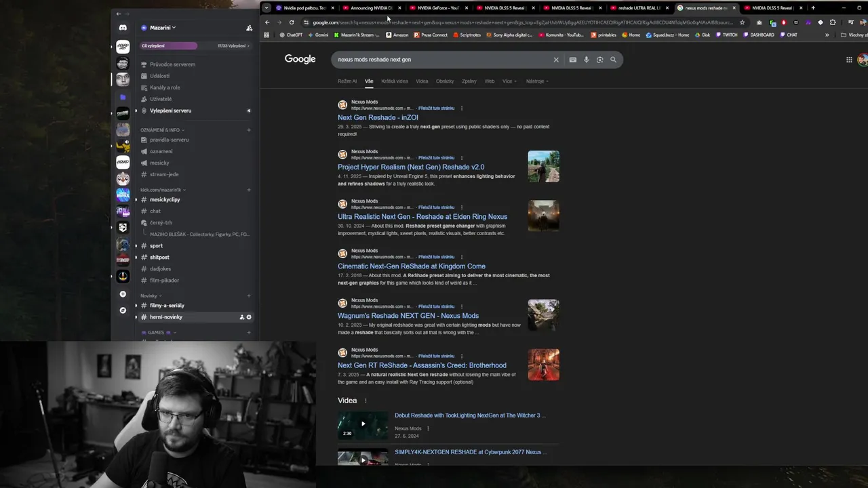868x488 pixels.
Task: Go back in Discord window
Action: (119, 14)
